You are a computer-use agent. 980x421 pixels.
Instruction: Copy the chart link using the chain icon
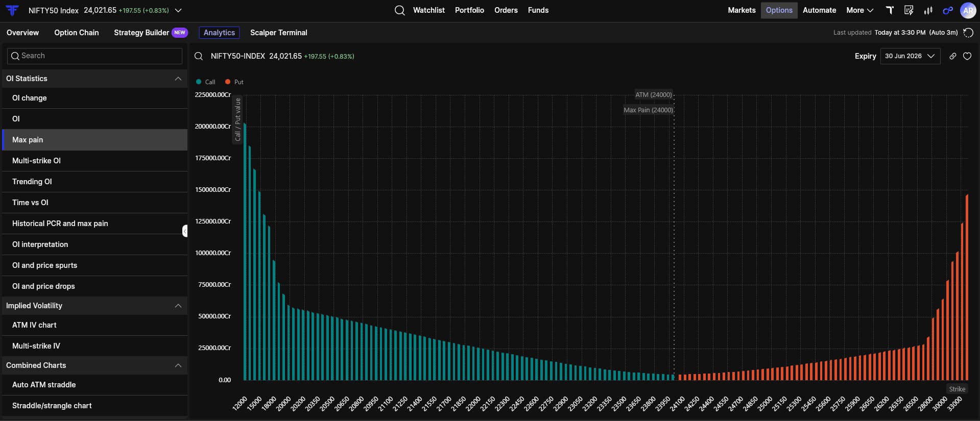point(953,56)
